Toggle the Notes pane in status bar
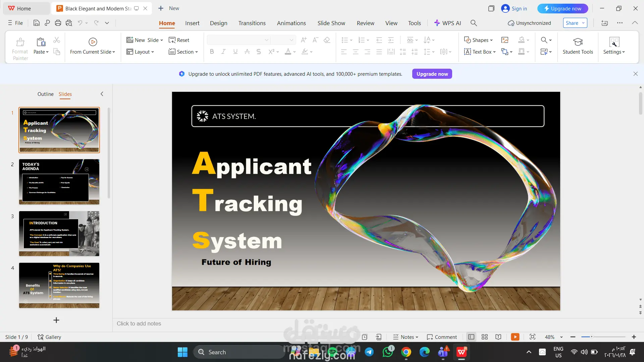Viewport: 644px width, 362px height. (405, 337)
